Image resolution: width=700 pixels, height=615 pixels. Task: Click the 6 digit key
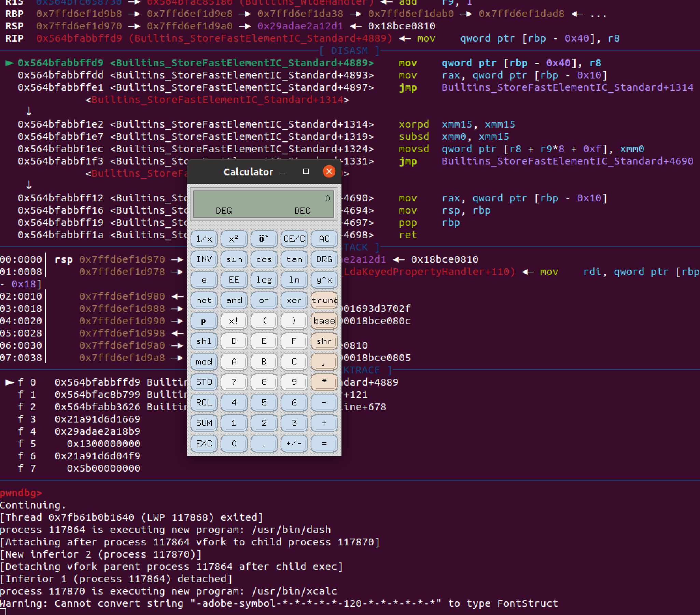[x=294, y=402]
